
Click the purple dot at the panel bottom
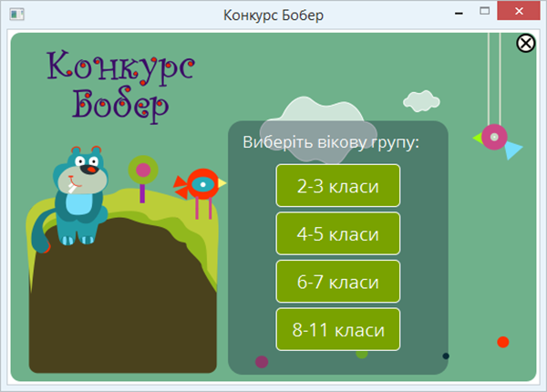click(262, 362)
